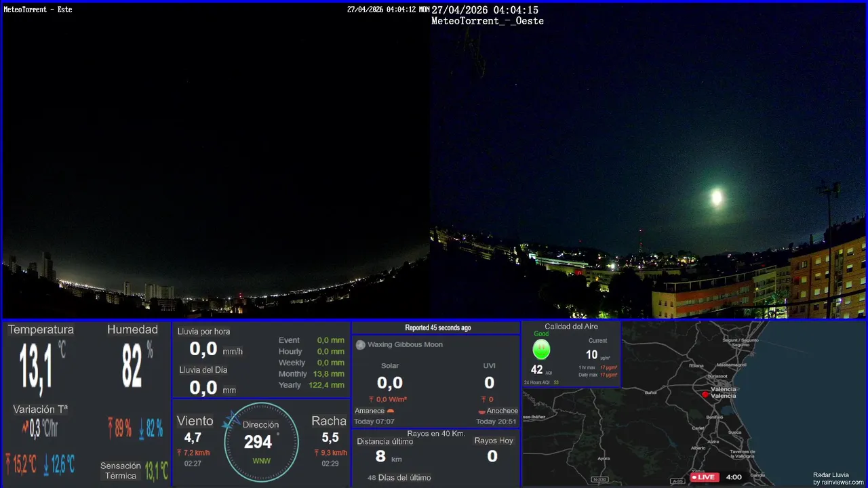Click the red location marker on Valencia
The width and height of the screenshot is (868, 488).
click(705, 394)
